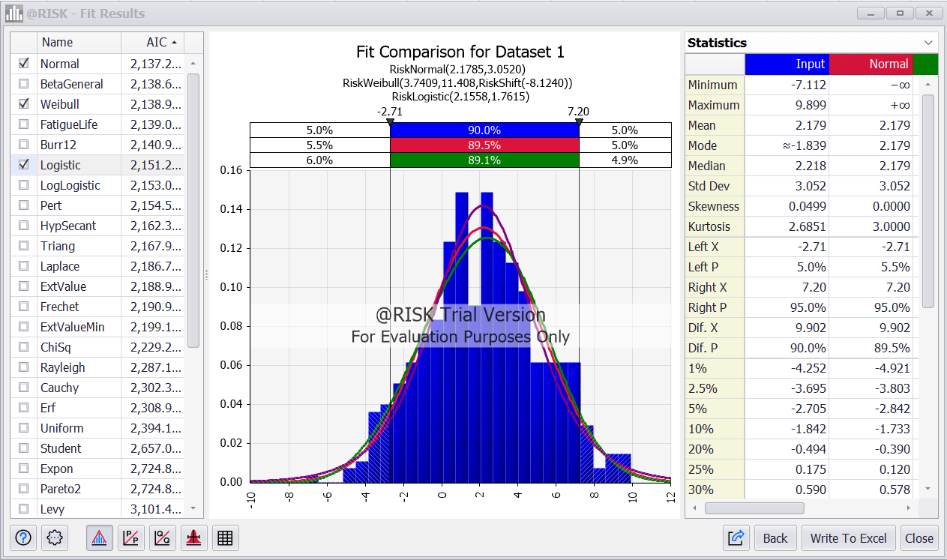Click the right delimiter marker at 7.20

tap(579, 120)
